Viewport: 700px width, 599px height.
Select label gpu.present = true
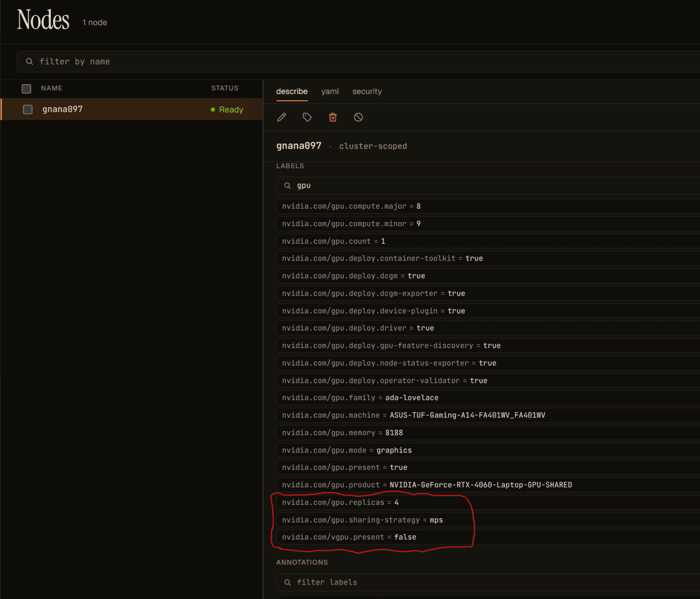[x=488, y=468]
